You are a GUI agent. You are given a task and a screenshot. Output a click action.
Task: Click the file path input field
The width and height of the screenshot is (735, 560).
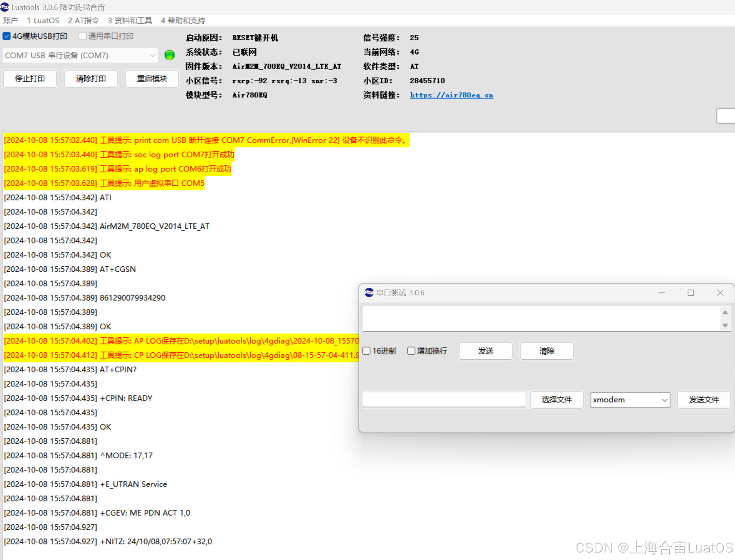coord(444,399)
